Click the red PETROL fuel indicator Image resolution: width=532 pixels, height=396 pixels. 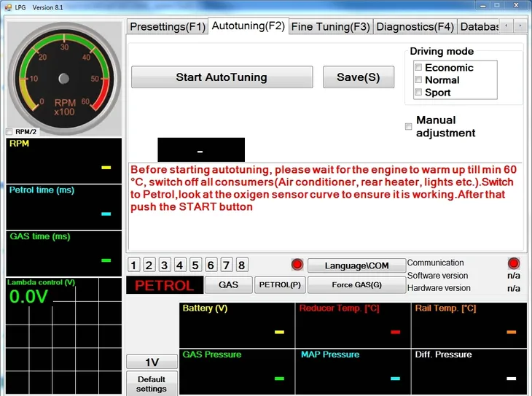(x=164, y=285)
